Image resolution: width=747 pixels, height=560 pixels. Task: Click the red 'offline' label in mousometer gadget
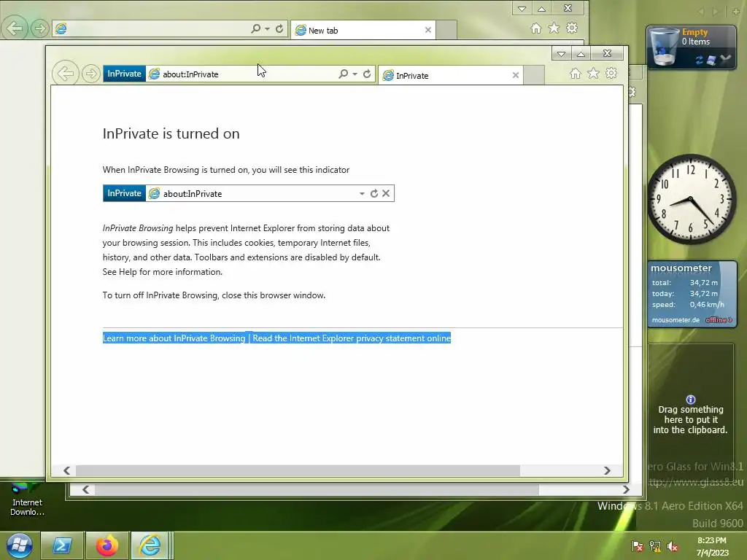[x=719, y=320]
